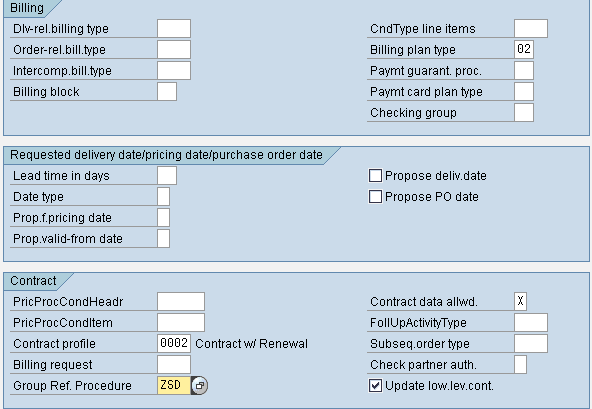Click the Subseq.order type field
The image size is (592, 409).
[531, 343]
